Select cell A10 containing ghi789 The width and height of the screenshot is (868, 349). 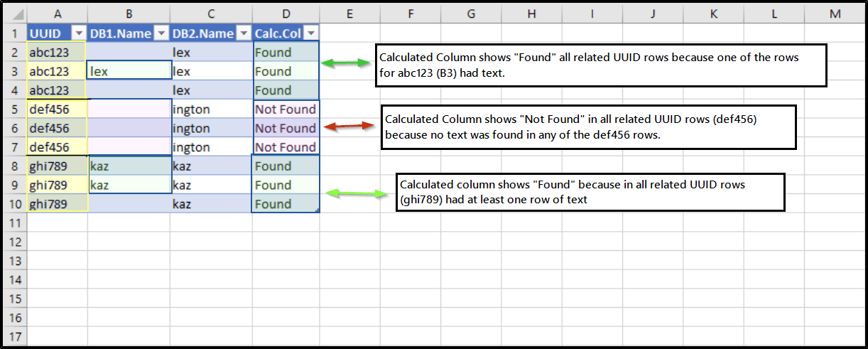pos(57,204)
